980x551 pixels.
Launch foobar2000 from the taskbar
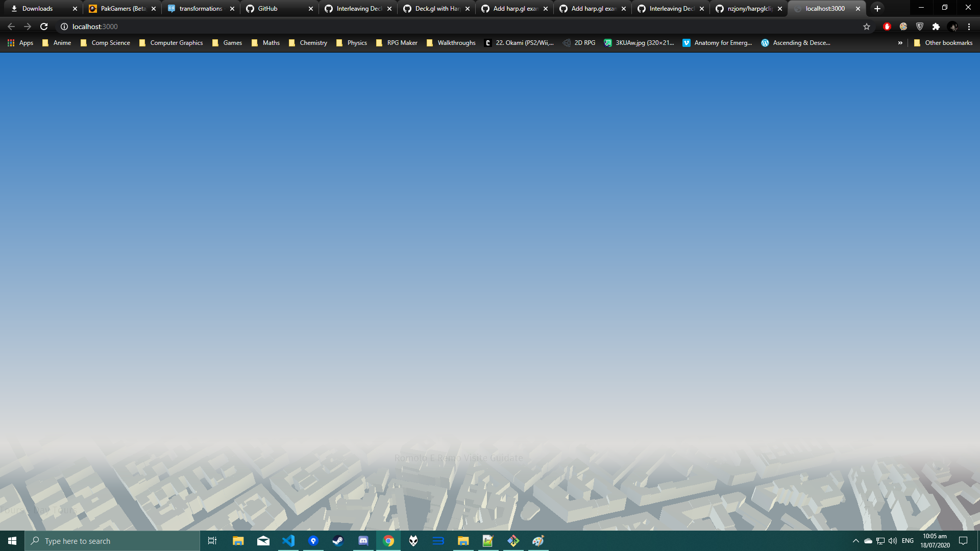coord(413,541)
